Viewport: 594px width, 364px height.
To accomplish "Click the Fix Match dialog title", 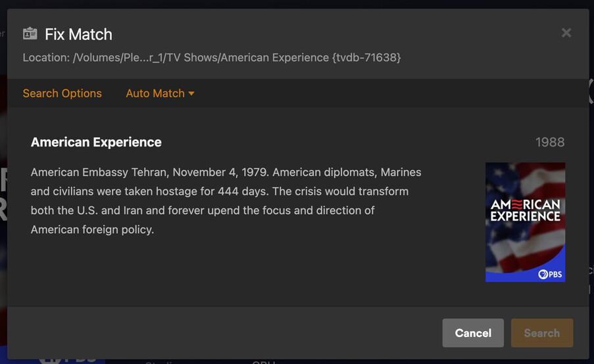I will pyautogui.click(x=78, y=34).
